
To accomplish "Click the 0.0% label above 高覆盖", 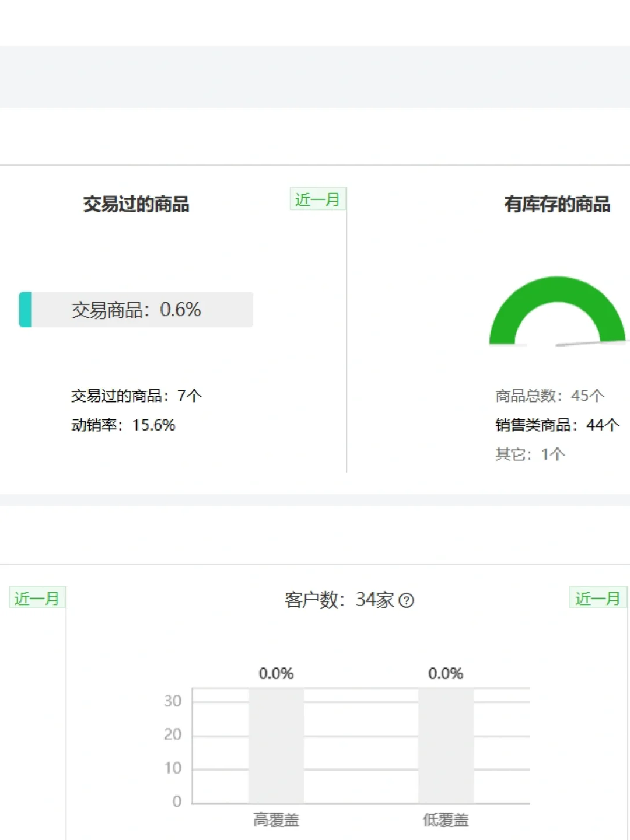I will tap(276, 673).
